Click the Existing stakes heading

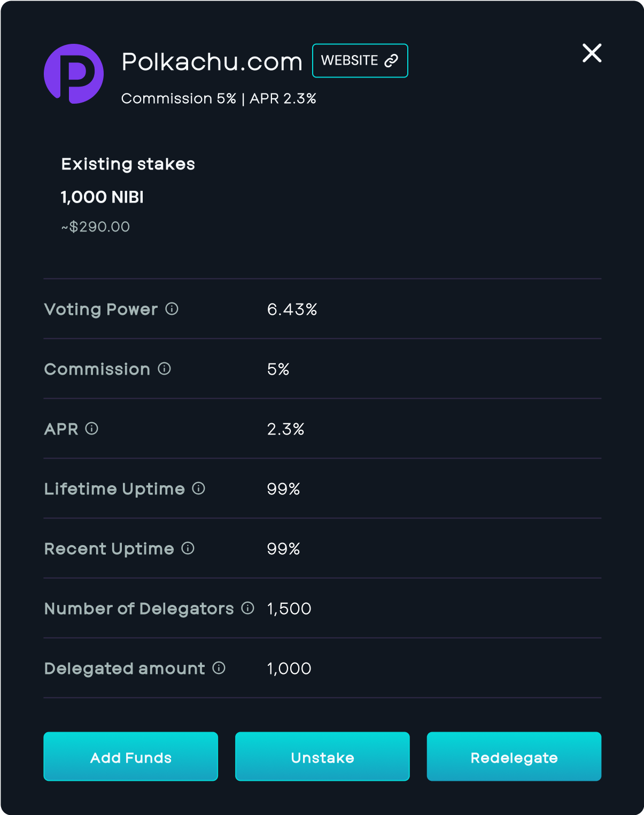pos(128,164)
